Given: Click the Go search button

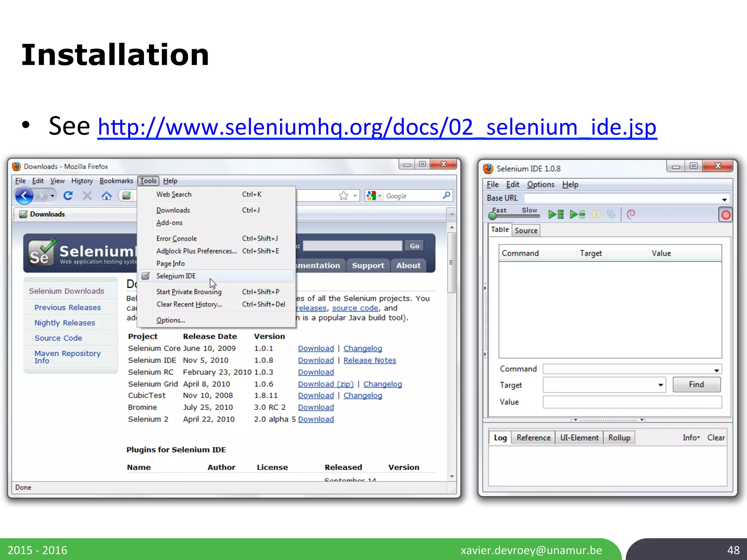Looking at the screenshot, I should click(x=414, y=246).
